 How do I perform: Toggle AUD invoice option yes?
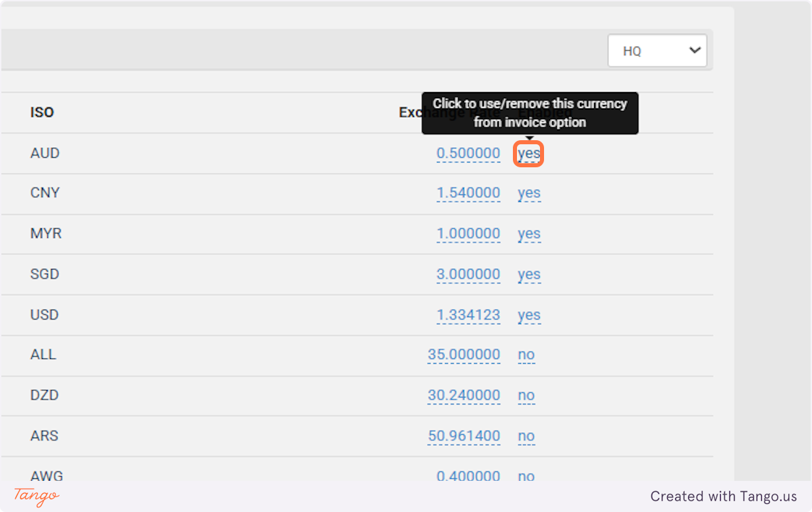529,154
